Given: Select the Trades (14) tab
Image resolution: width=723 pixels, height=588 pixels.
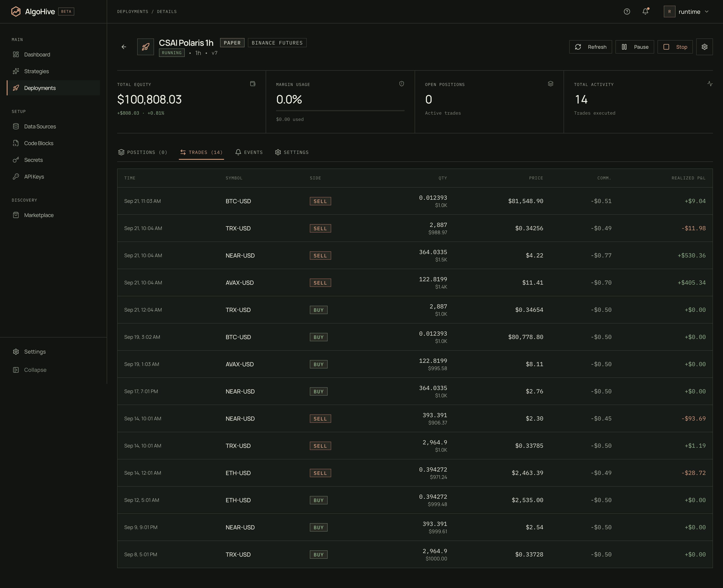Looking at the screenshot, I should 201,152.
